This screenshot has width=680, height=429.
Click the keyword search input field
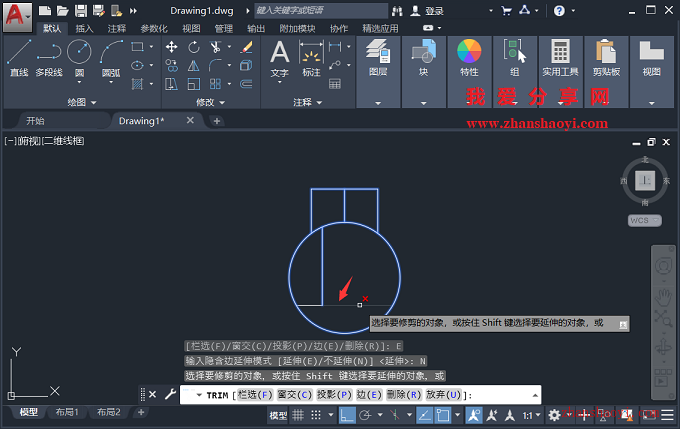[321, 10]
